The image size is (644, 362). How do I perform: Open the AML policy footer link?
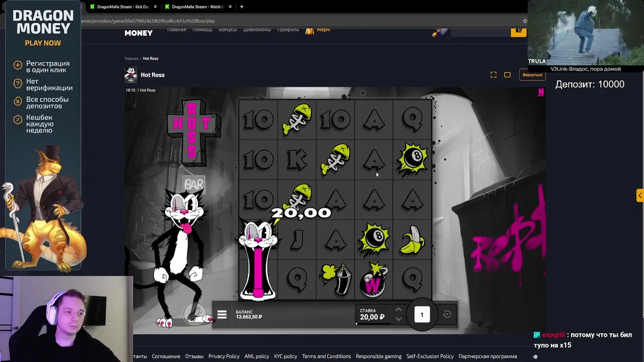(257, 356)
